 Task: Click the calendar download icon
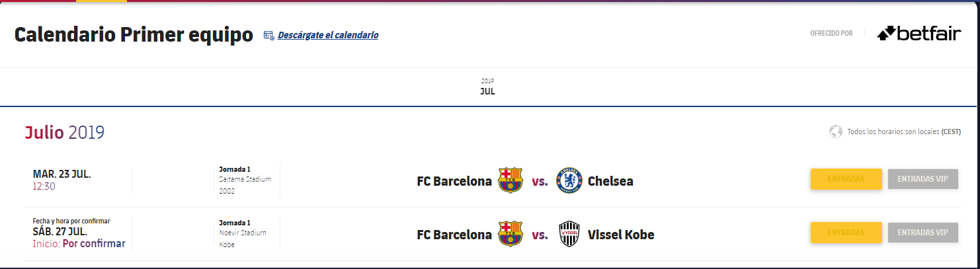[269, 35]
